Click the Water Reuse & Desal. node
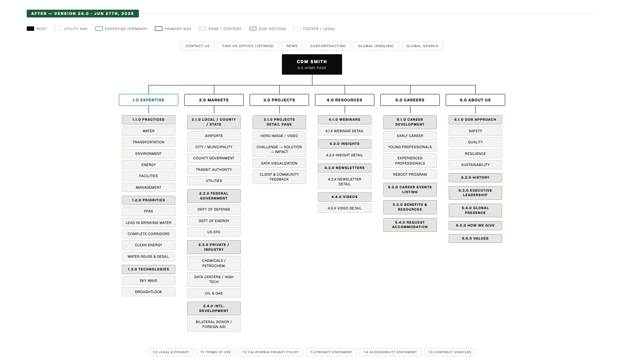The height and width of the screenshot is (364, 624). pos(149,257)
